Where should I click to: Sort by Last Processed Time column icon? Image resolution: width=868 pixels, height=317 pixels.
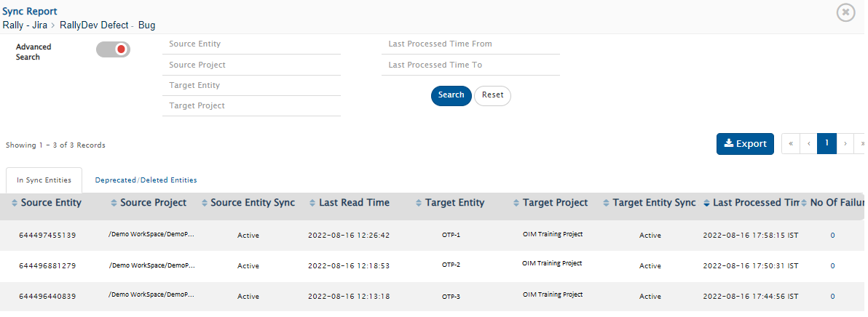pyautogui.click(x=707, y=203)
